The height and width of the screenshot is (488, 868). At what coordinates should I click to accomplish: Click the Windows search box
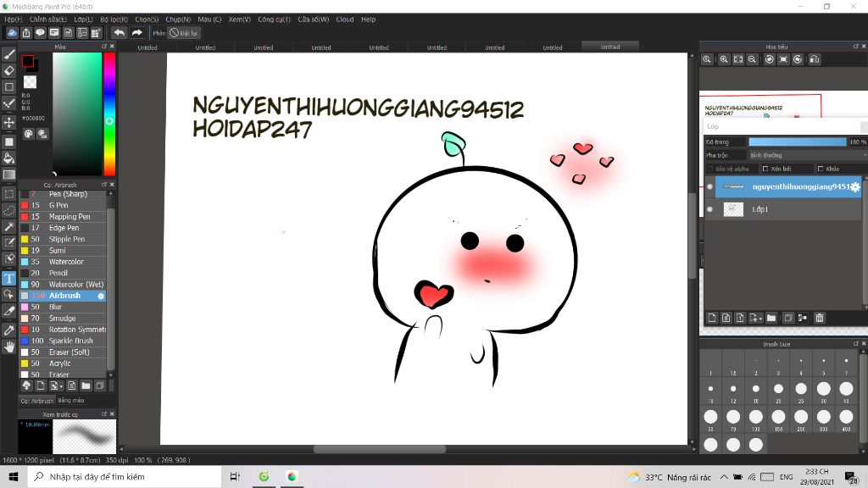124,476
